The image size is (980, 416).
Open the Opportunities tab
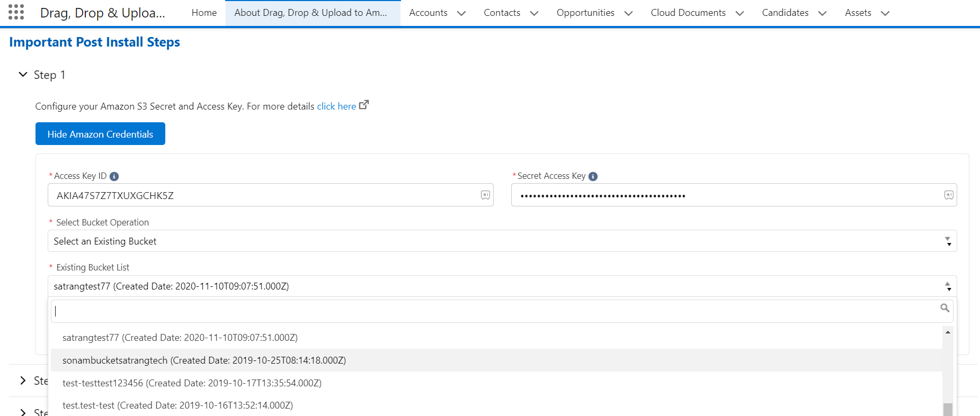point(585,13)
